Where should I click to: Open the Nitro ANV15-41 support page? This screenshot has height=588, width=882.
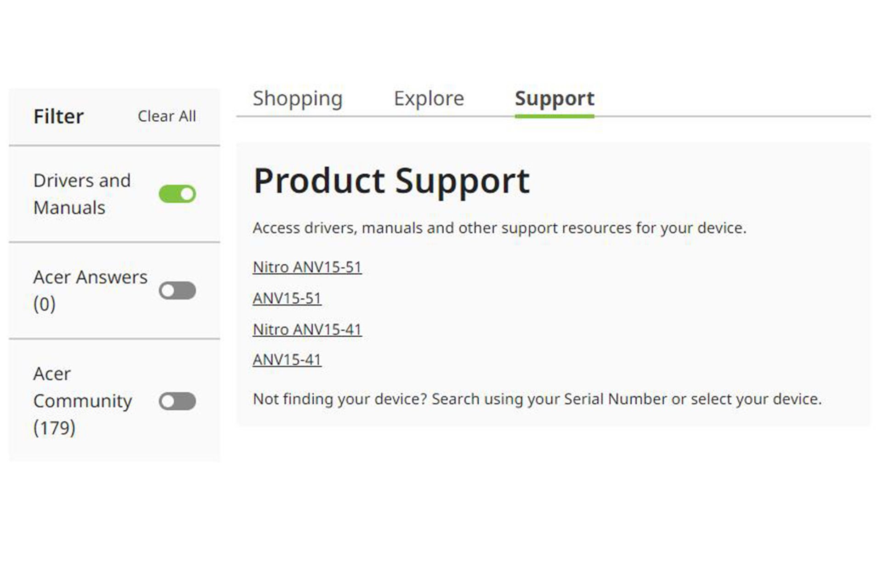click(307, 328)
